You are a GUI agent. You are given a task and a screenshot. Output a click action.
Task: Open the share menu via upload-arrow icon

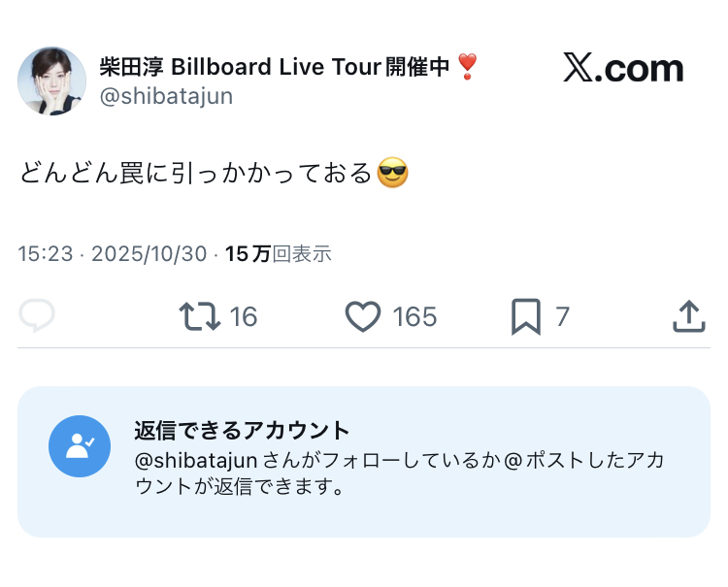click(x=687, y=316)
